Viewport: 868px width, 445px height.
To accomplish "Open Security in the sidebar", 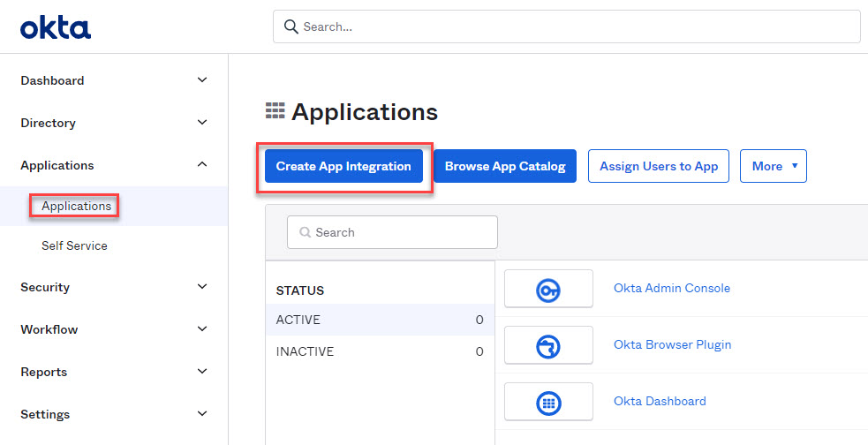I will (45, 287).
